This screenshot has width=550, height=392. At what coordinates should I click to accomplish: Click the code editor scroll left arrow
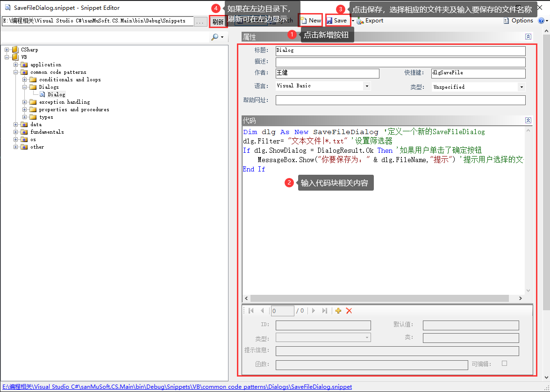(246, 299)
